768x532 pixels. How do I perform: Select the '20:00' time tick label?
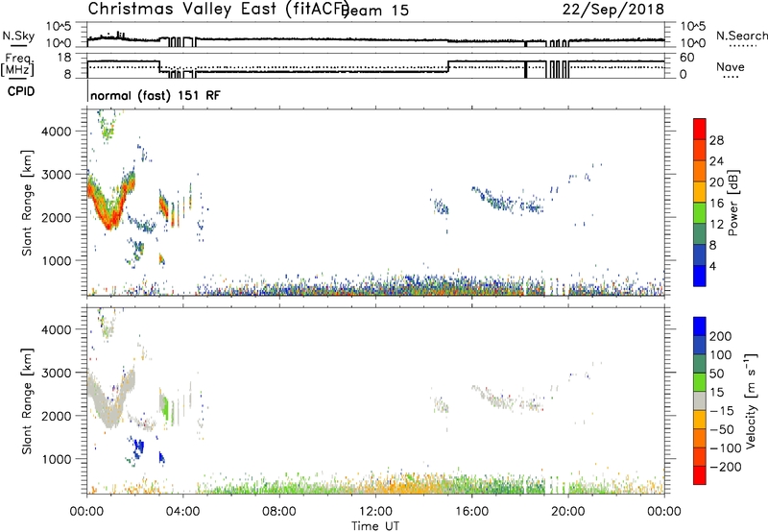pos(567,512)
